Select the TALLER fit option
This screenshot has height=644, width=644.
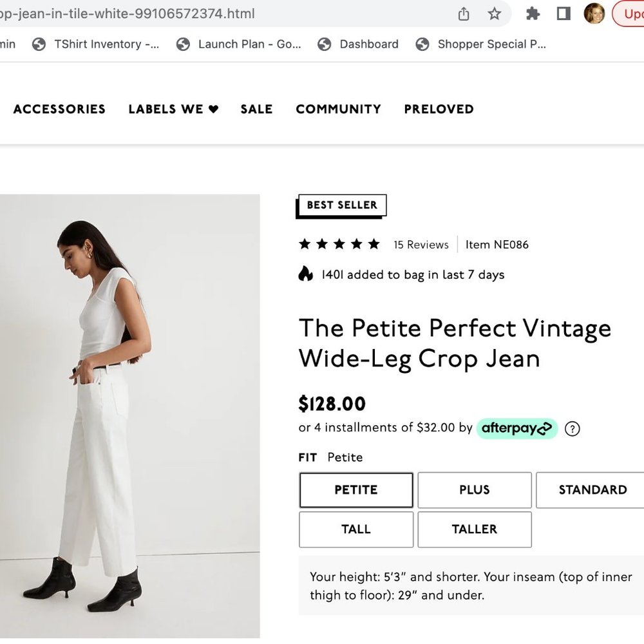(x=474, y=529)
